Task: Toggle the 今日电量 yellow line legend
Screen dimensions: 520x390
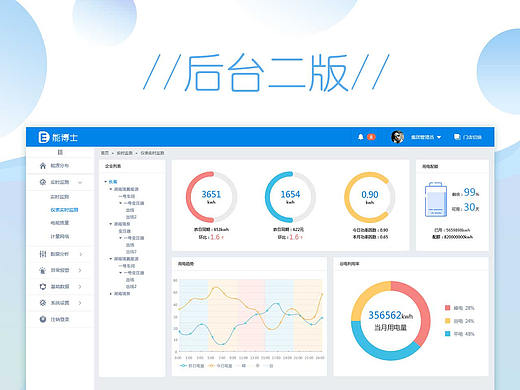Action: (x=220, y=366)
